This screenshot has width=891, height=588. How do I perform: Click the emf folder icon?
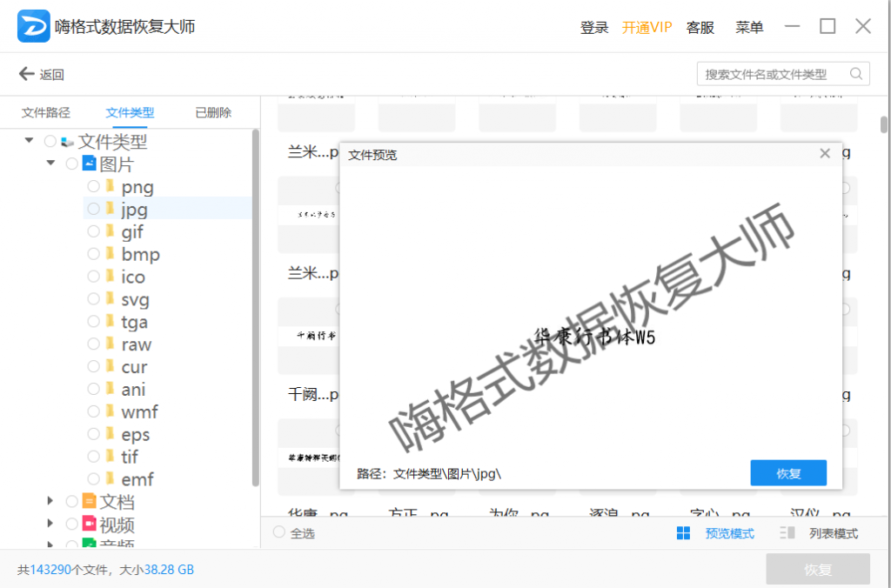[x=111, y=479]
